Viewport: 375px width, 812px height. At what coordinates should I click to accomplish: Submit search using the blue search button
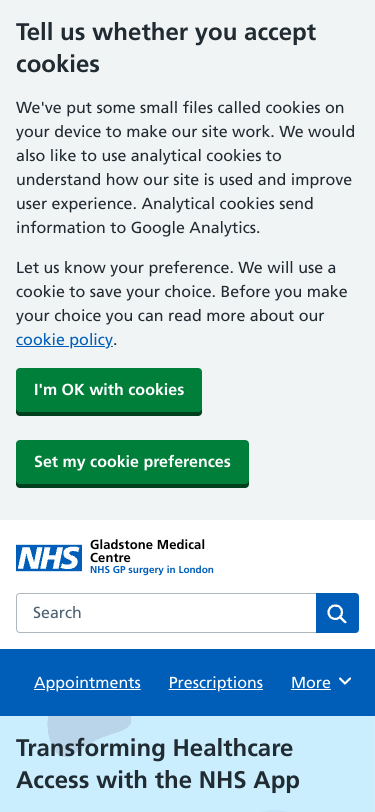tap(337, 613)
